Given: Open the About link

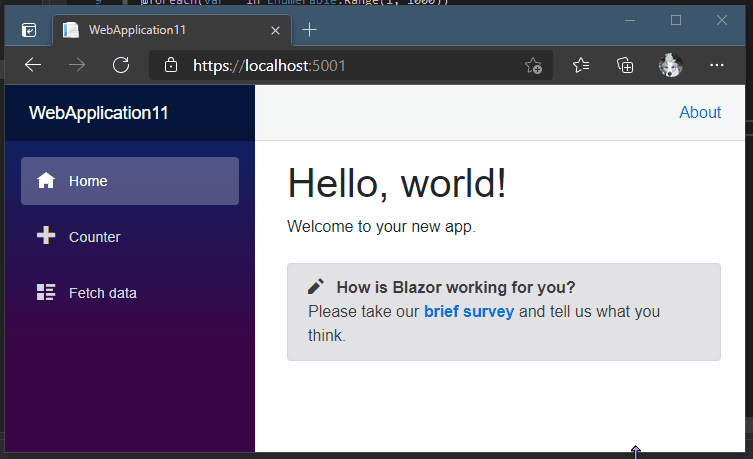Looking at the screenshot, I should (x=700, y=112).
